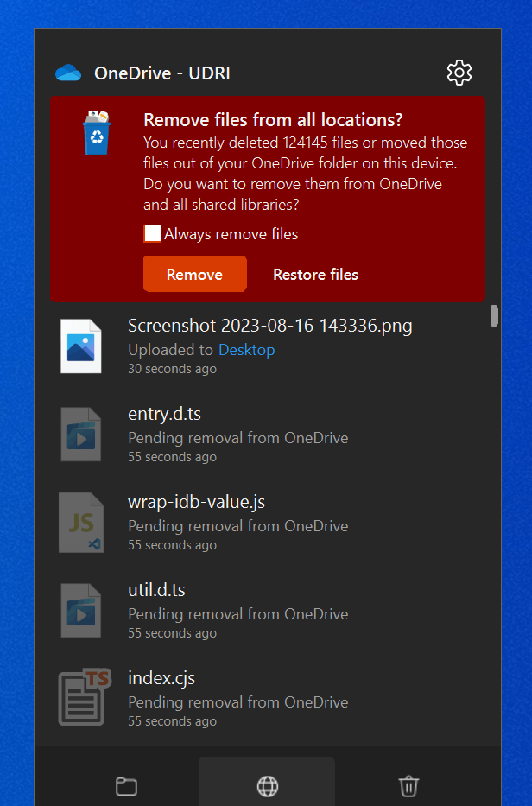Viewport: 532px width, 806px height.
Task: Click the image icon for Screenshot 2023-08-16 143336.png
Action: pyautogui.click(x=80, y=346)
